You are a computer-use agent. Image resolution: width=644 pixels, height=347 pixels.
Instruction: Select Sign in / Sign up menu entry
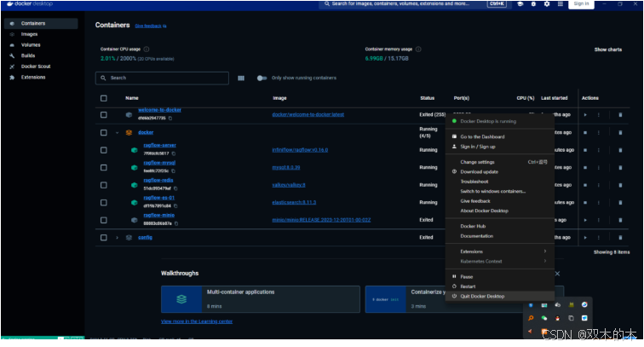[500, 147]
